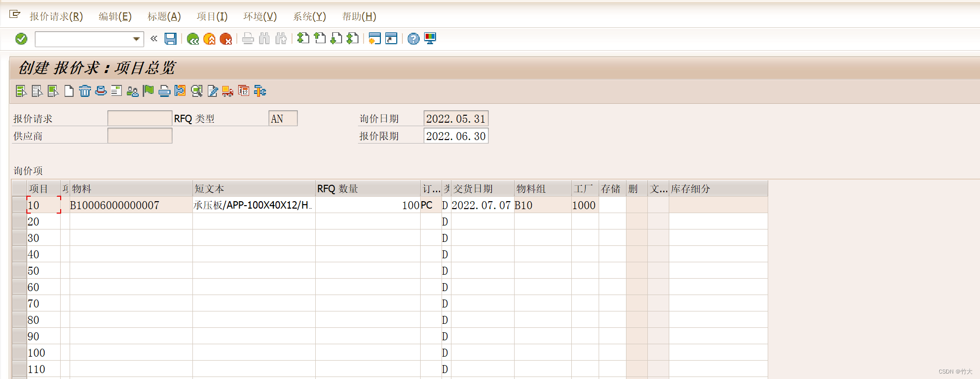Open Help with the question mark icon
Screen dimensions: 980x379
(x=414, y=39)
